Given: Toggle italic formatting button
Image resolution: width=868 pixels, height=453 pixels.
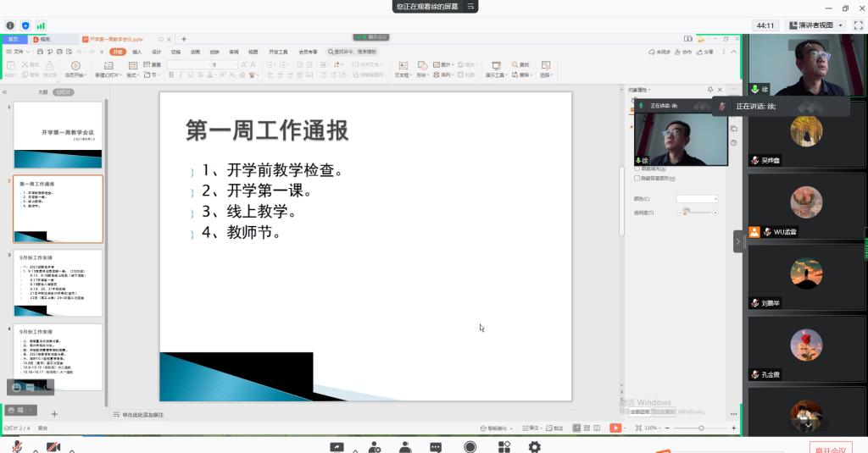Looking at the screenshot, I should pyautogui.click(x=181, y=75).
